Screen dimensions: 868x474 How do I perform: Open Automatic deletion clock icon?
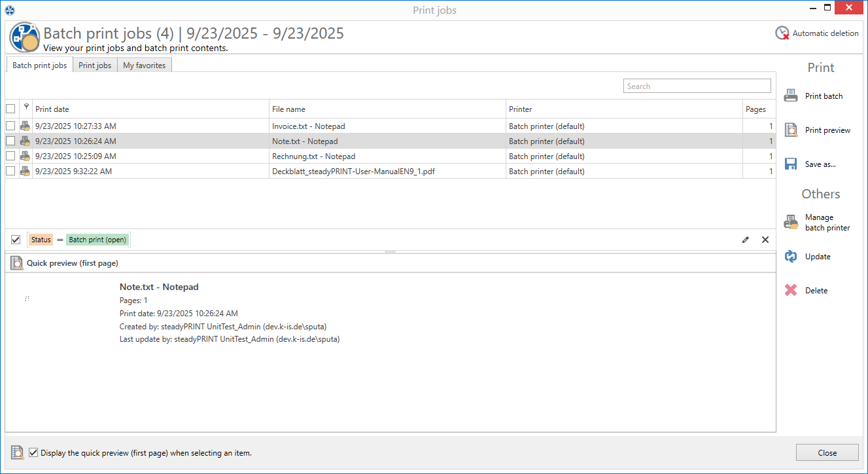point(782,33)
